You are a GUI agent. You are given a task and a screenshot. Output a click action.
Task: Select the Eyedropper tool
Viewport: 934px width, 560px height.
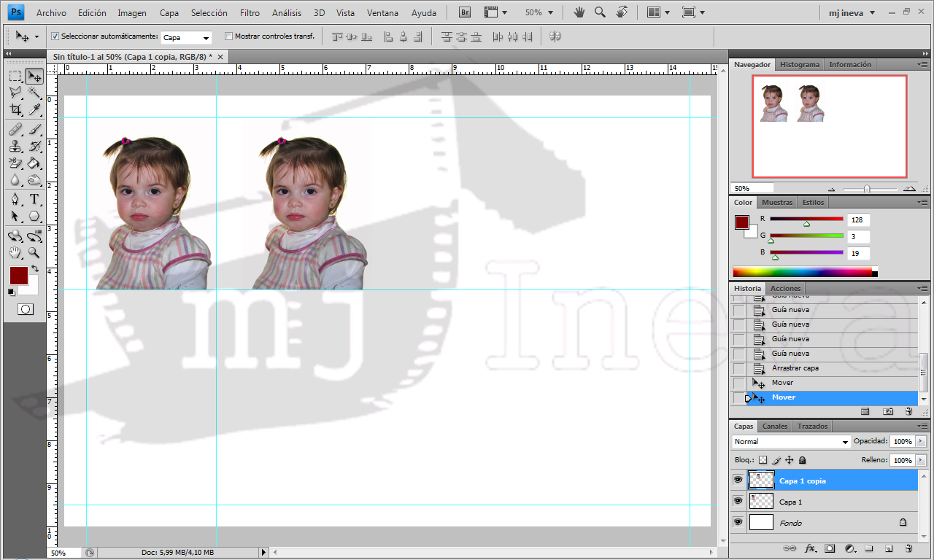coord(34,110)
